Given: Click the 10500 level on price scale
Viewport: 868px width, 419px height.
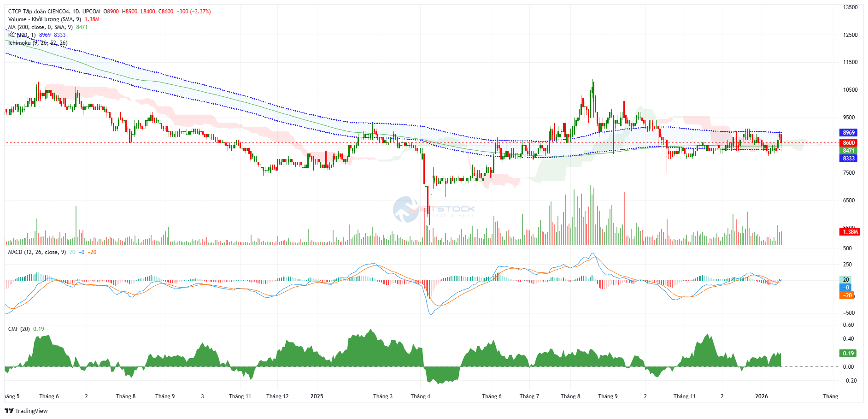Looking at the screenshot, I should coord(850,90).
